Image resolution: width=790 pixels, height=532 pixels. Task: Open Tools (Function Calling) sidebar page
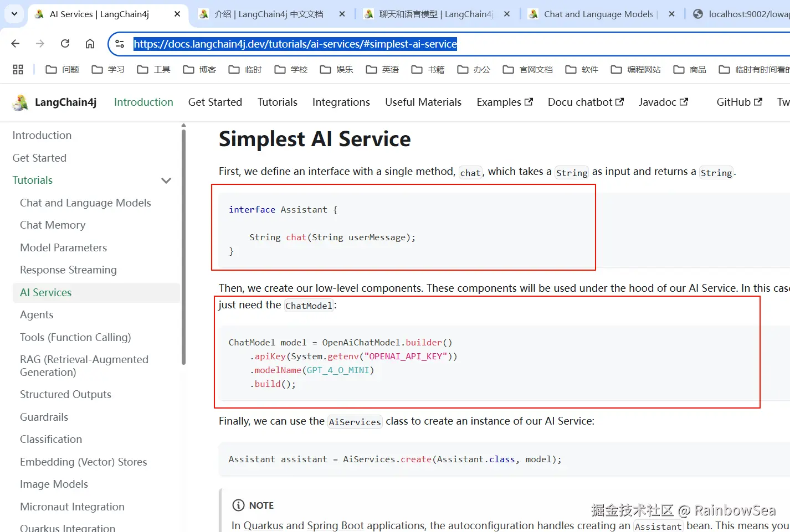[75, 338]
